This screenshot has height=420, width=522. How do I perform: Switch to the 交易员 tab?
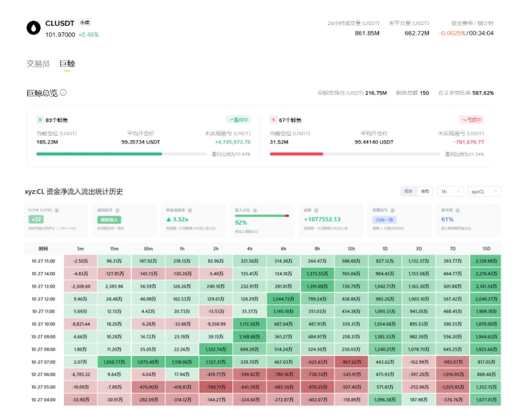pyautogui.click(x=38, y=63)
